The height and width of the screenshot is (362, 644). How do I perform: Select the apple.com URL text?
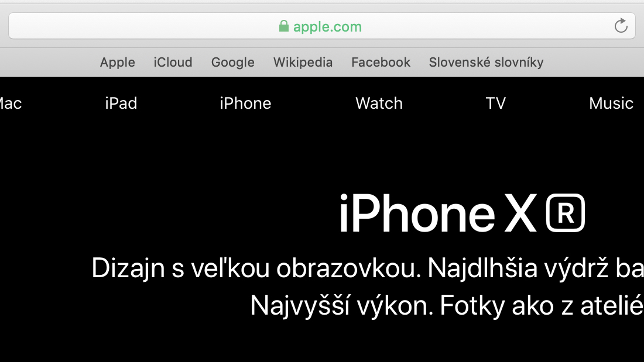(327, 27)
